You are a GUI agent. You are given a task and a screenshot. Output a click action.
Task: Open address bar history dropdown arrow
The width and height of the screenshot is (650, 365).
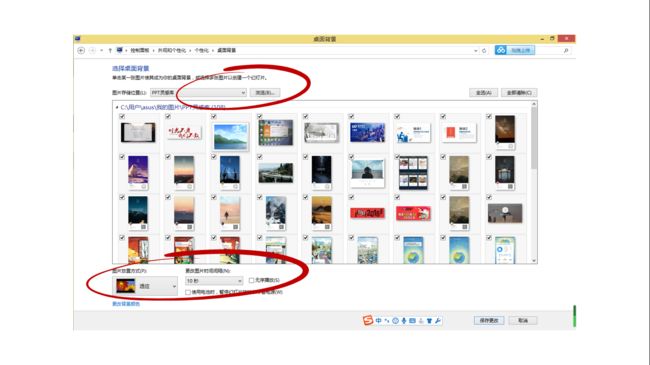click(x=475, y=51)
